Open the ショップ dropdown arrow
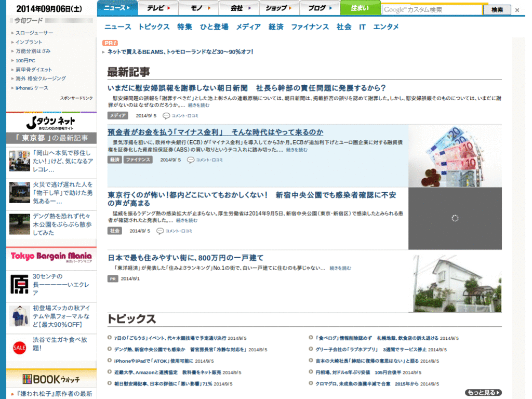Viewport: 532px width, 399px height. [290, 8]
